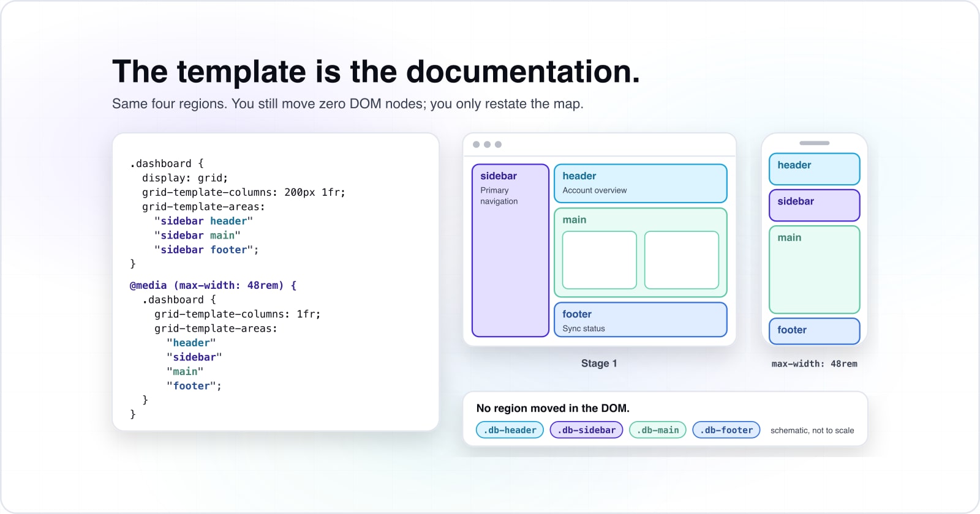Click the "sidebar footer" code line

point(206,250)
